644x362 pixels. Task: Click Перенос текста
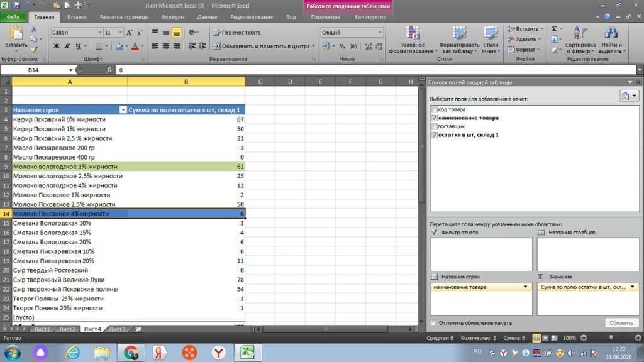(x=237, y=33)
